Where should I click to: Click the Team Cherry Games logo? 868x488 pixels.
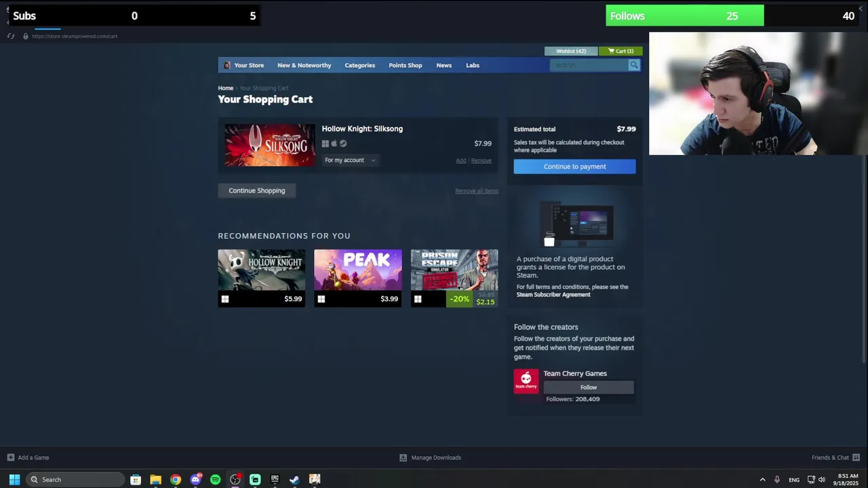tap(526, 381)
